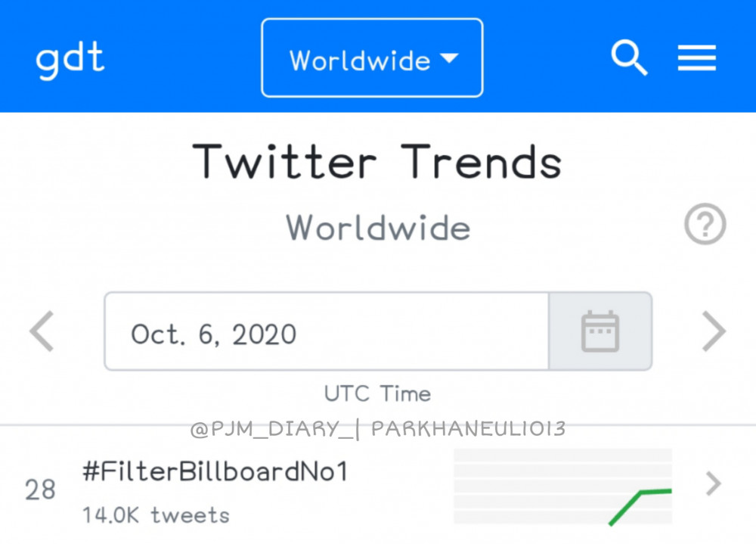Screen dimensions: 756x544
Task: Go to next day with right arrow
Action: [714, 331]
